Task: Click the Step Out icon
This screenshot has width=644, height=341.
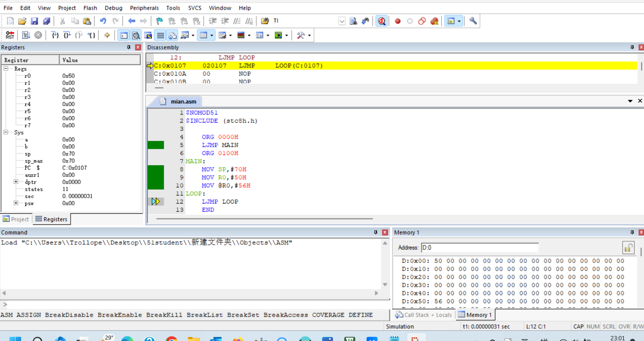Action: [79, 35]
